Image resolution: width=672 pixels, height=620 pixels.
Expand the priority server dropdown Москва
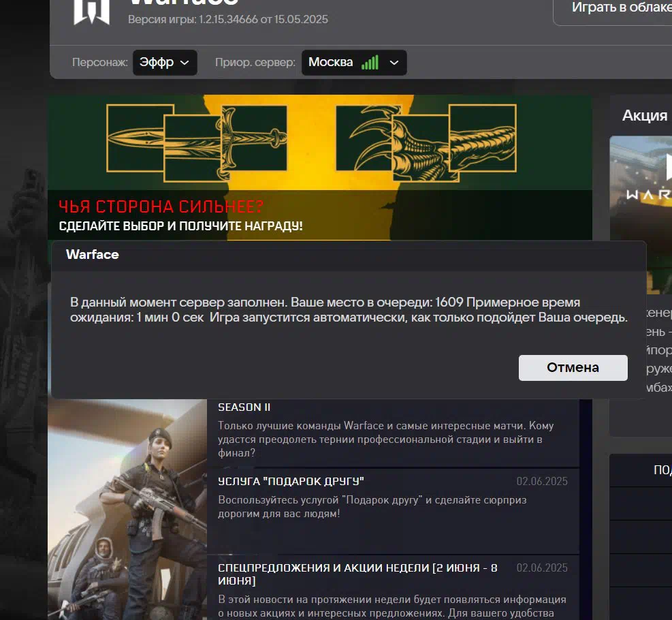point(354,63)
